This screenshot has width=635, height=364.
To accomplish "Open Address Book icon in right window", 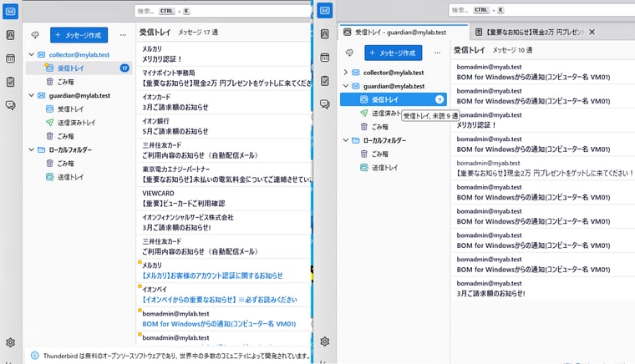I will point(325,34).
